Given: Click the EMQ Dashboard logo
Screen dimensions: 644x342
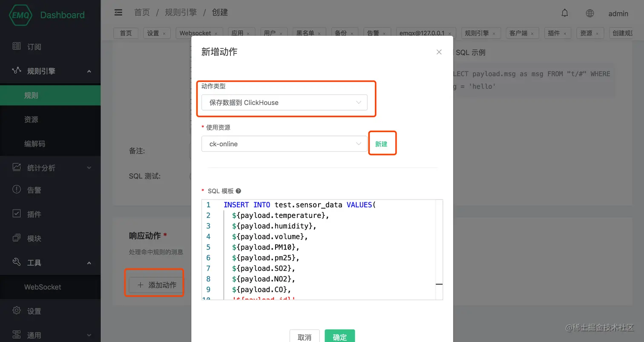Looking at the screenshot, I should point(47,15).
